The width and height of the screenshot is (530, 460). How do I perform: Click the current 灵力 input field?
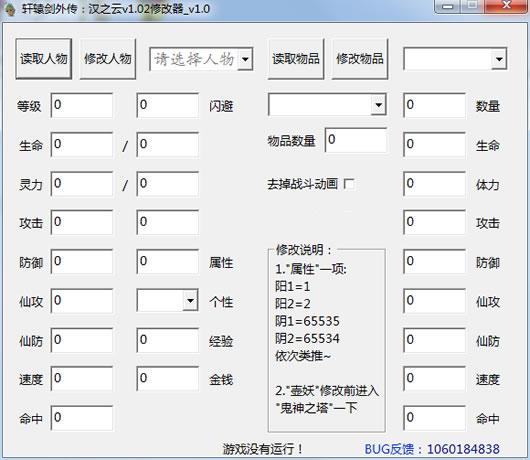pyautogui.click(x=82, y=184)
